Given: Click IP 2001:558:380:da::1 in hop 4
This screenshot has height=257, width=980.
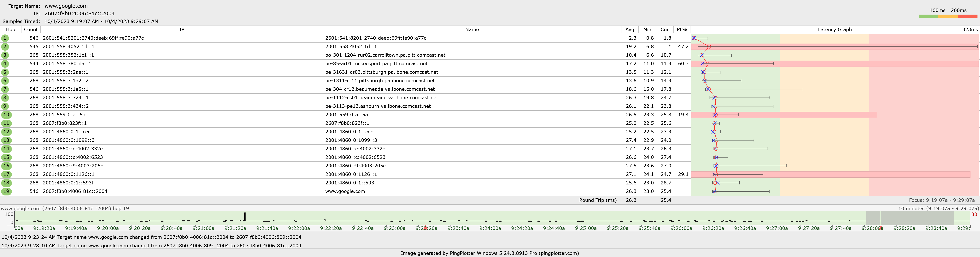Looking at the screenshot, I should [x=67, y=64].
